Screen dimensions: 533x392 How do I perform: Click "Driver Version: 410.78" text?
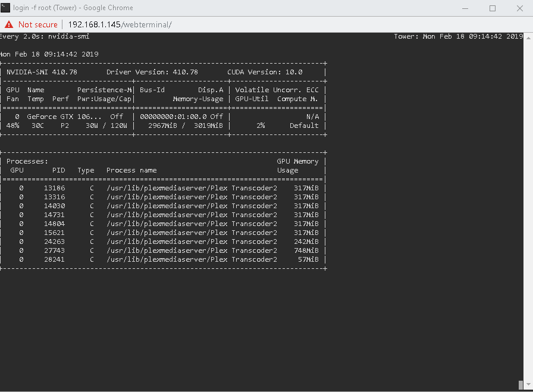click(x=152, y=72)
